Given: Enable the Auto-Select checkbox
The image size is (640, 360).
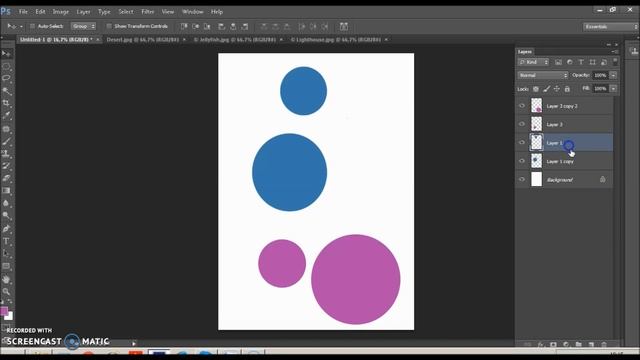Looking at the screenshot, I should (x=32, y=26).
